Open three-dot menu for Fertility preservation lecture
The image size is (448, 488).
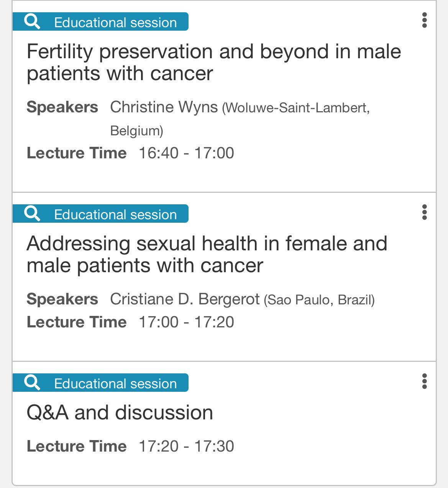[x=424, y=20]
